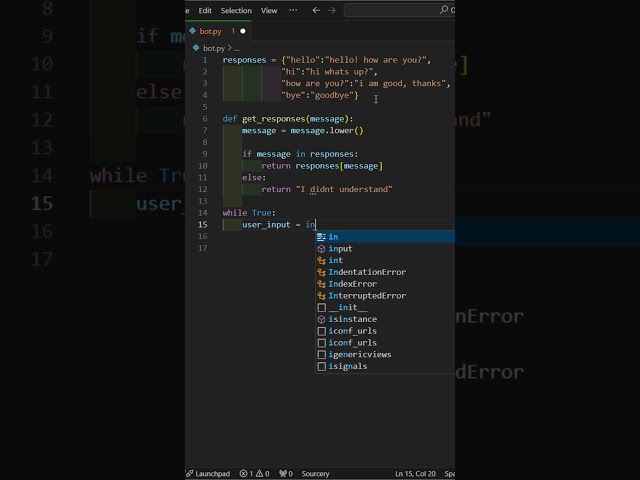Image resolution: width=640 pixels, height=480 pixels.
Task: Open Launchpad from the status bar
Action: tap(208, 473)
